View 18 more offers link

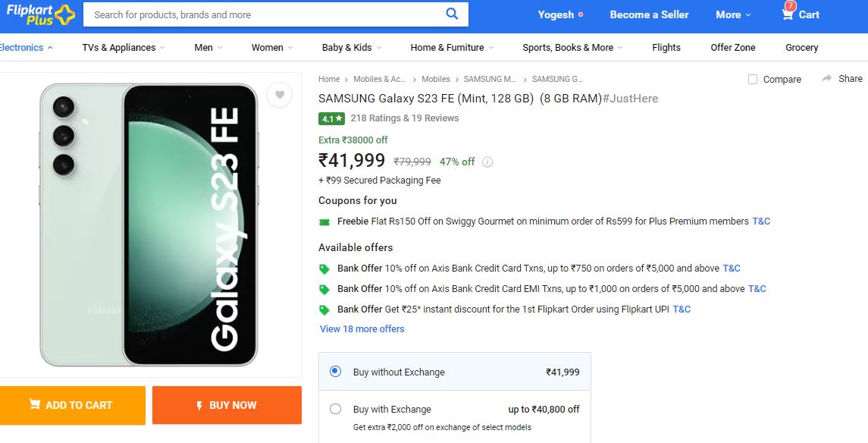point(362,329)
